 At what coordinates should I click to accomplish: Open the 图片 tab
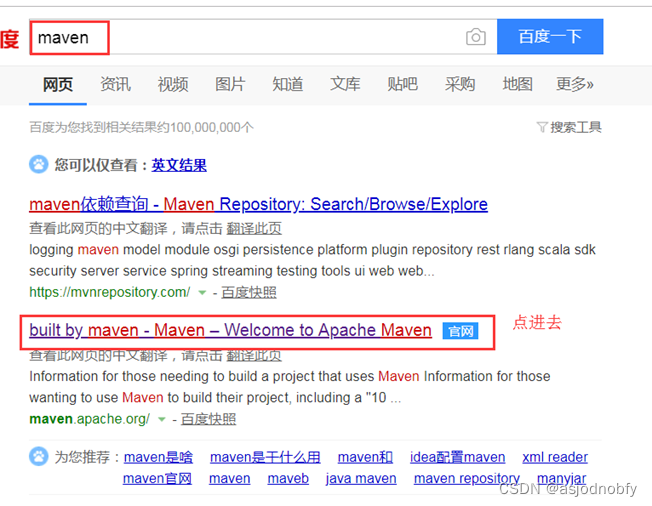(230, 84)
